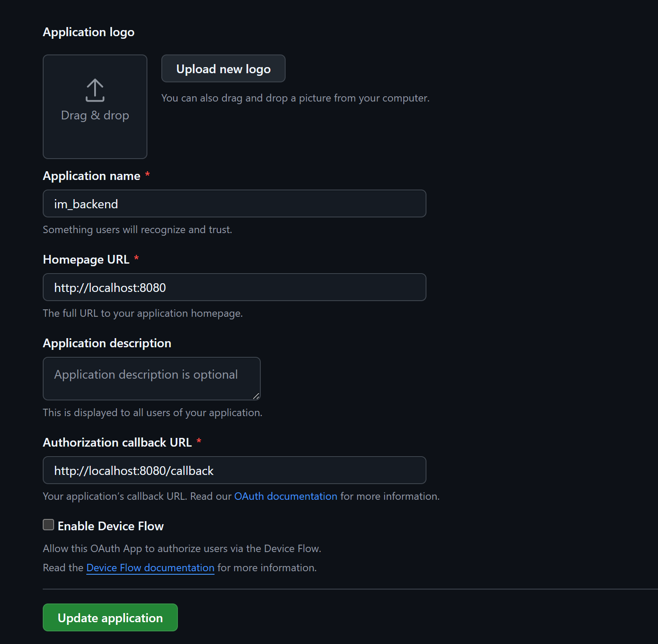Click the red asterisk beside Homepage URL
This screenshot has width=658, height=644.
136,259
